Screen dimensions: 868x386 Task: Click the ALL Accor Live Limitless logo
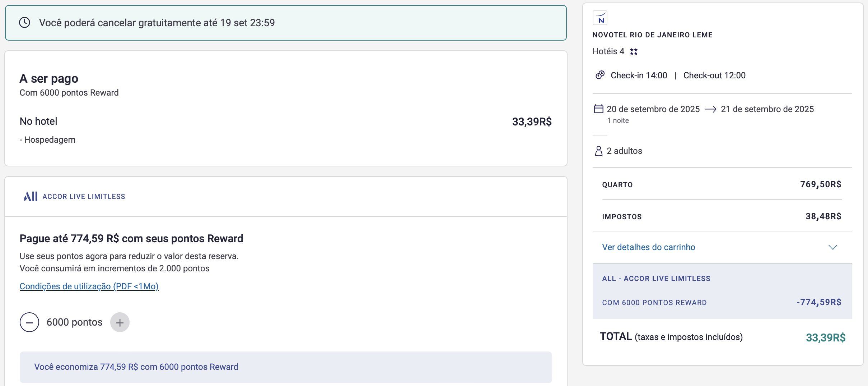click(31, 197)
